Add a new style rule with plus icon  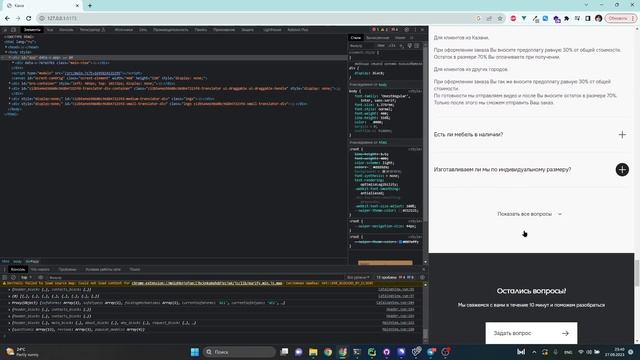click(402, 46)
